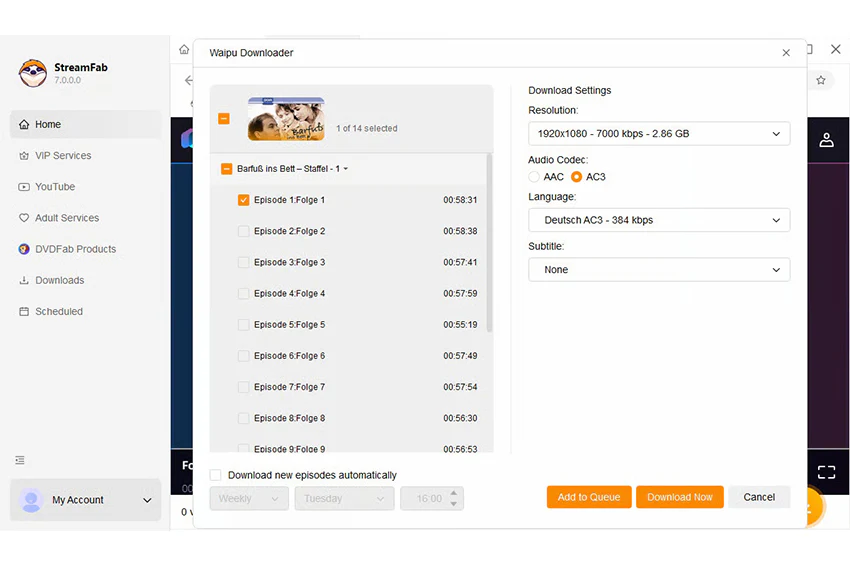
Task: Click the episode list scrollbar
Action: click(490, 243)
